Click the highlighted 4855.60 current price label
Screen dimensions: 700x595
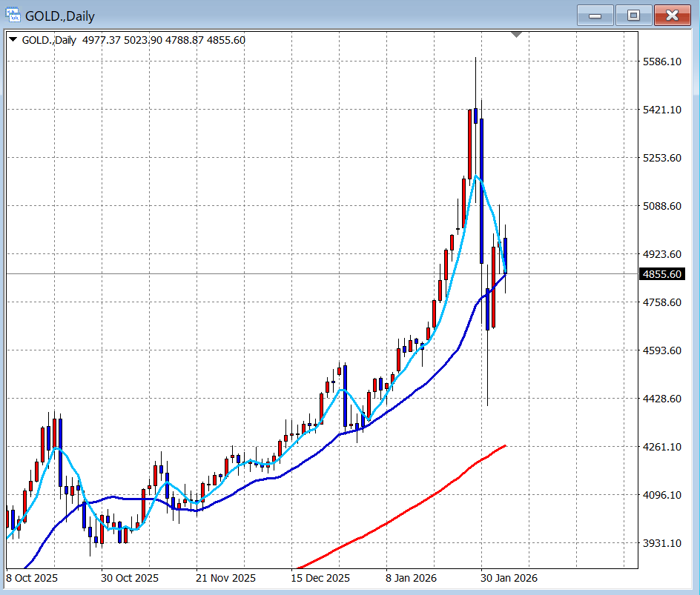click(661, 274)
